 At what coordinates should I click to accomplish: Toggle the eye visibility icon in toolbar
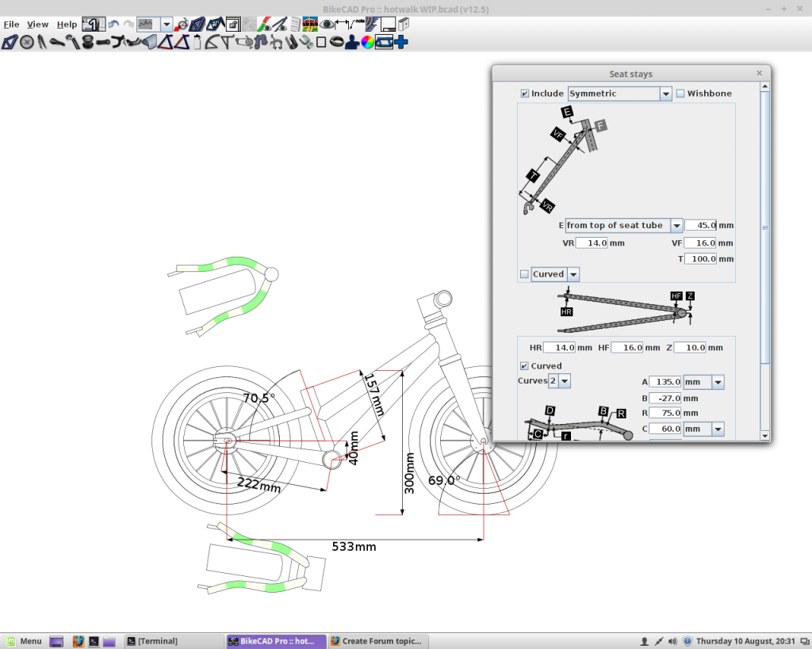(327, 25)
